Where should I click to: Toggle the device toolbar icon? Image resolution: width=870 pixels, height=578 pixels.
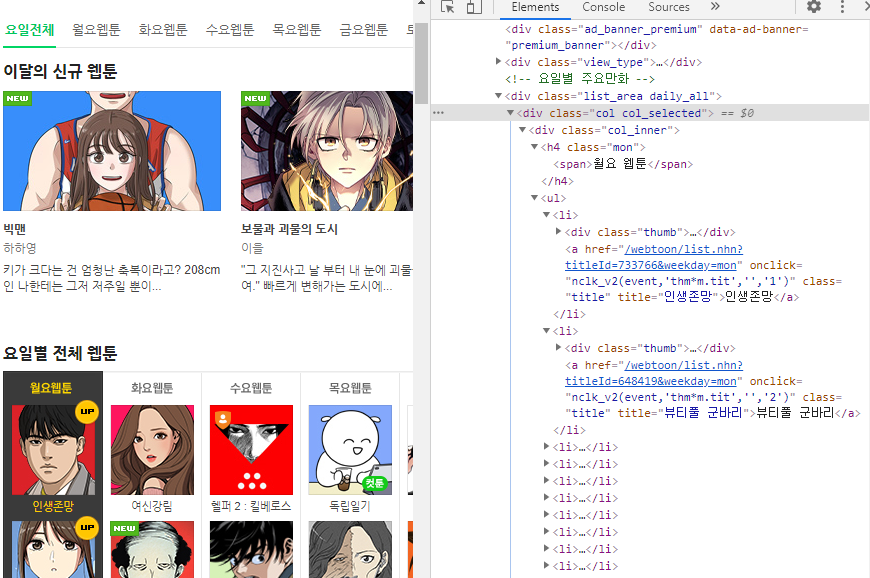pos(473,7)
